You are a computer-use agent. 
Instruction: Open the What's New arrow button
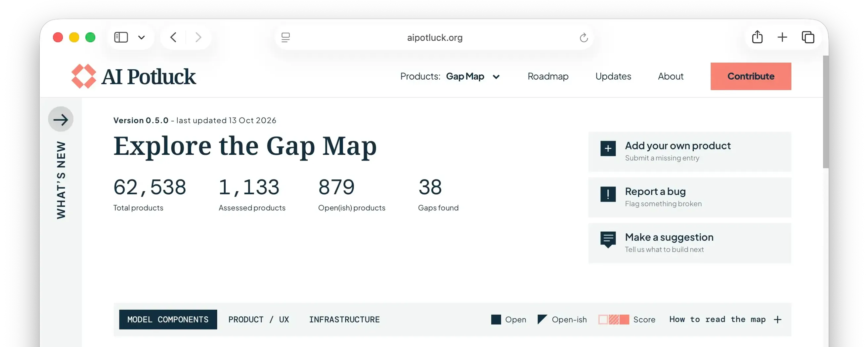tap(61, 119)
